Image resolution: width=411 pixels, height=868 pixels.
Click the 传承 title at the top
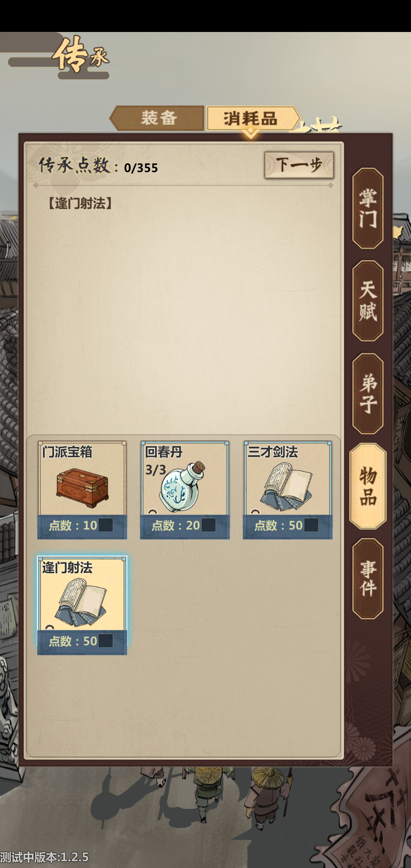click(x=81, y=55)
